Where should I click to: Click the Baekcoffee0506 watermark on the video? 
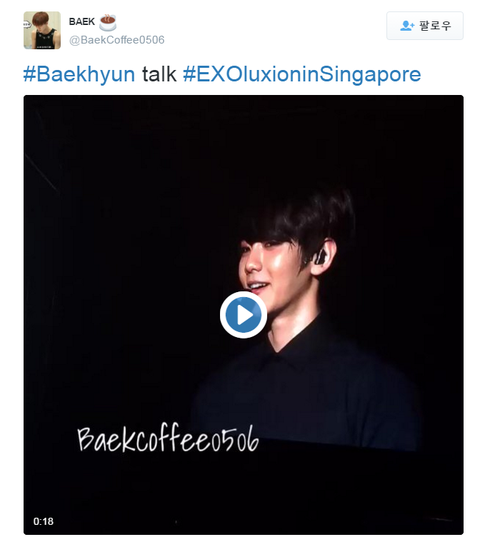[168, 438]
